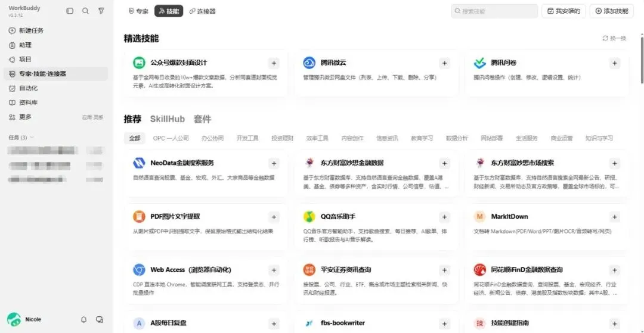Filter by 效率工具 category
Image resolution: width=644 pixels, height=333 pixels.
click(317, 138)
